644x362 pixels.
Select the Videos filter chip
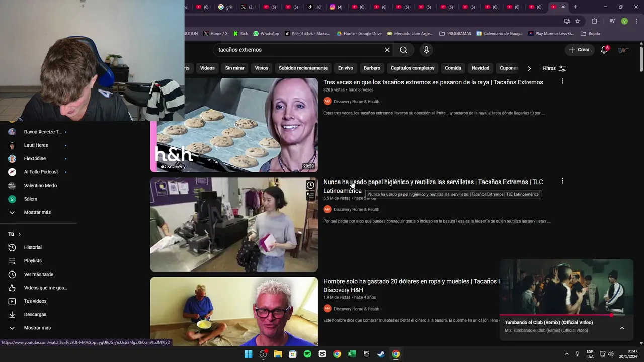point(207,68)
